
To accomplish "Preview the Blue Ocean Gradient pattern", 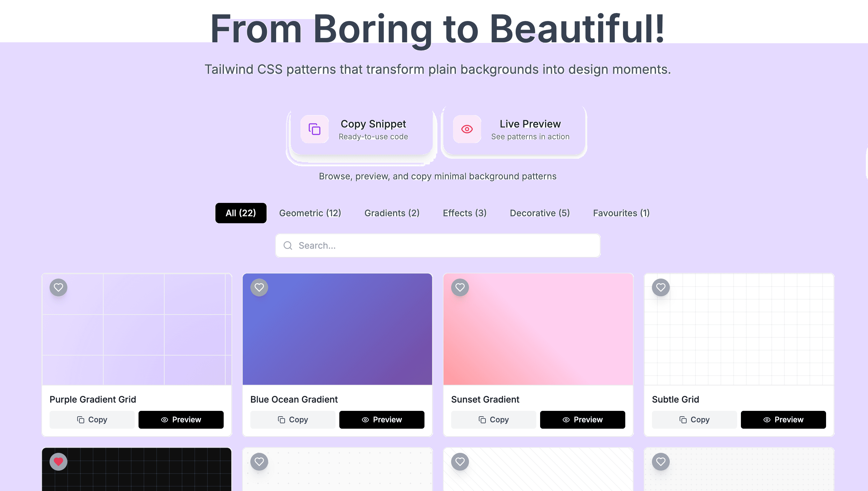I will 382,419.
